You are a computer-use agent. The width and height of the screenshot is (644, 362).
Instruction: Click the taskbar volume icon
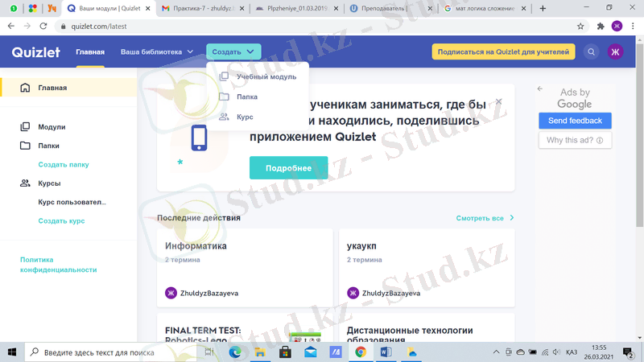tap(556, 352)
